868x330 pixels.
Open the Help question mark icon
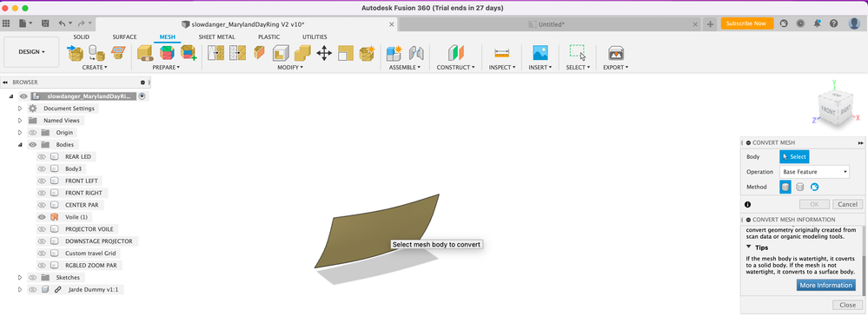[x=833, y=23]
